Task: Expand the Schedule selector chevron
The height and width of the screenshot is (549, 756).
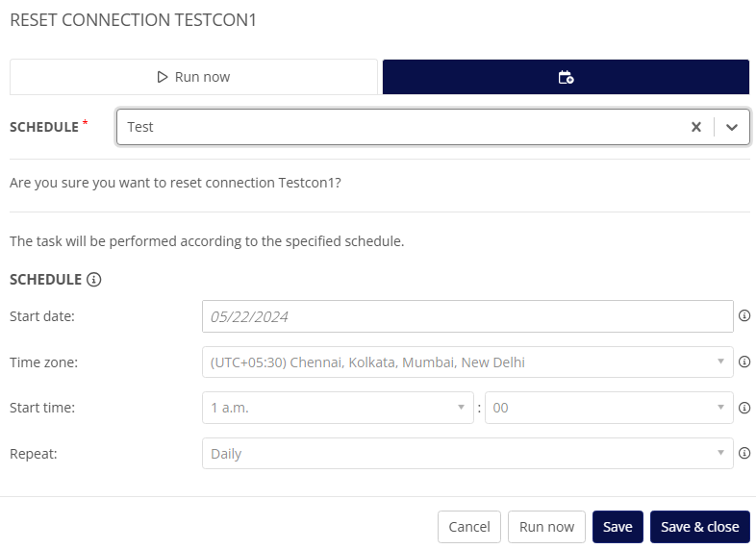Action: 732,127
